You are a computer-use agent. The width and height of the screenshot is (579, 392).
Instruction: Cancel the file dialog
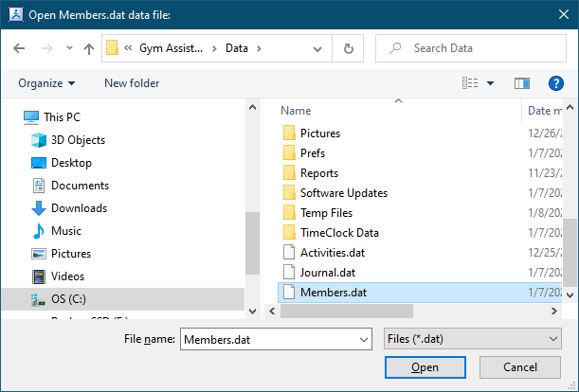click(519, 367)
